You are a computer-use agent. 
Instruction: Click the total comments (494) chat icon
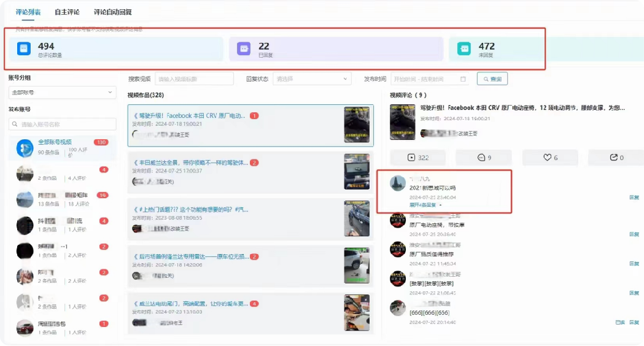coord(24,49)
